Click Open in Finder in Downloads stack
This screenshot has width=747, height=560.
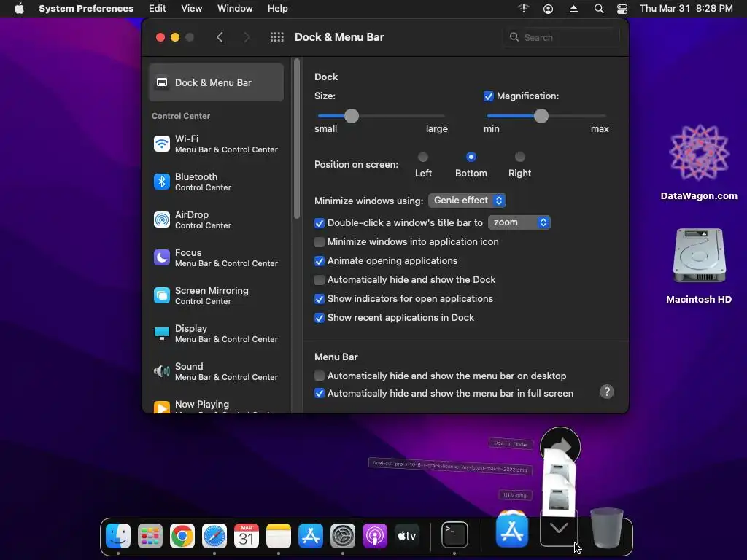point(510,443)
